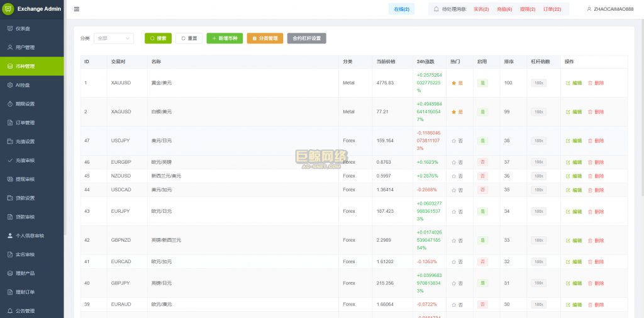Collapse the sidebar with the hamburger icon
The height and width of the screenshot is (318, 644).
coord(77,9)
